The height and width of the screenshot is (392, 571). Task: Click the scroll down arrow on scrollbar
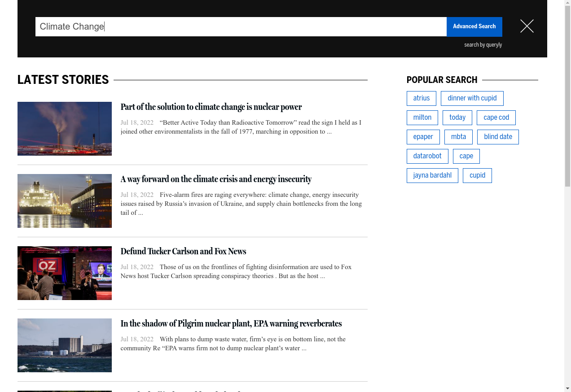click(567, 388)
